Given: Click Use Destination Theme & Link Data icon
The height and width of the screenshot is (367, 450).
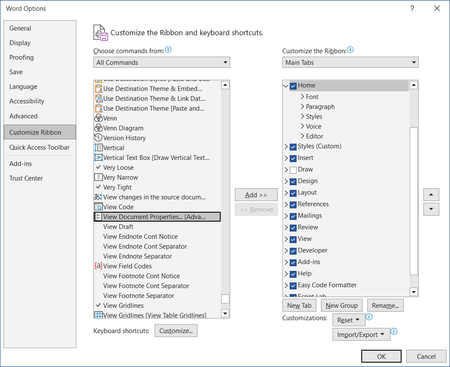Looking at the screenshot, I should tap(98, 98).
